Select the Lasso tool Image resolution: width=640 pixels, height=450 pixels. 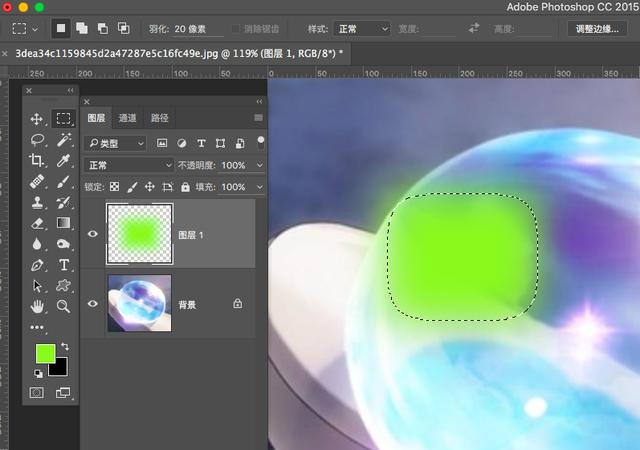point(37,140)
